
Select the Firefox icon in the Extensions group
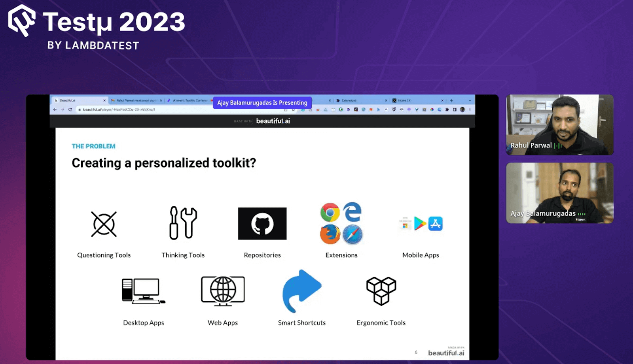[330, 234]
